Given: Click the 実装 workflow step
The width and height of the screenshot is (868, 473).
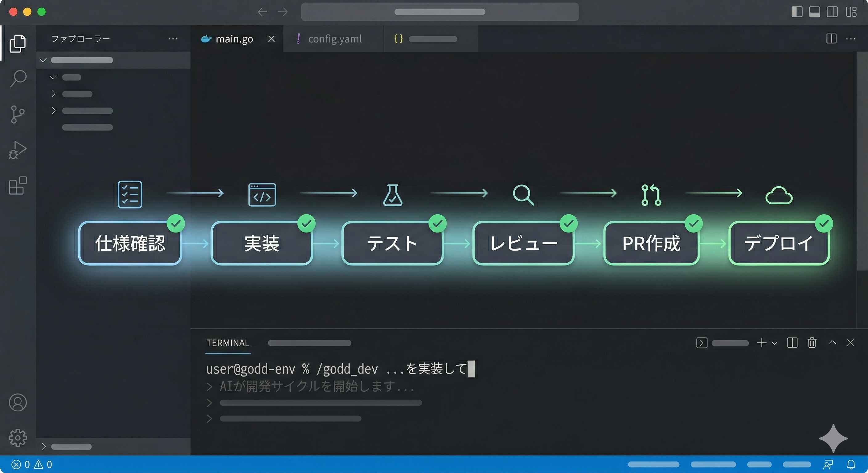Looking at the screenshot, I should 261,243.
